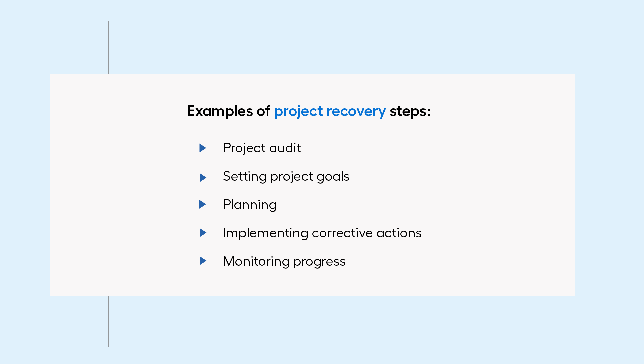
Task: Click the word 'progress' in the last step
Action: tap(319, 262)
